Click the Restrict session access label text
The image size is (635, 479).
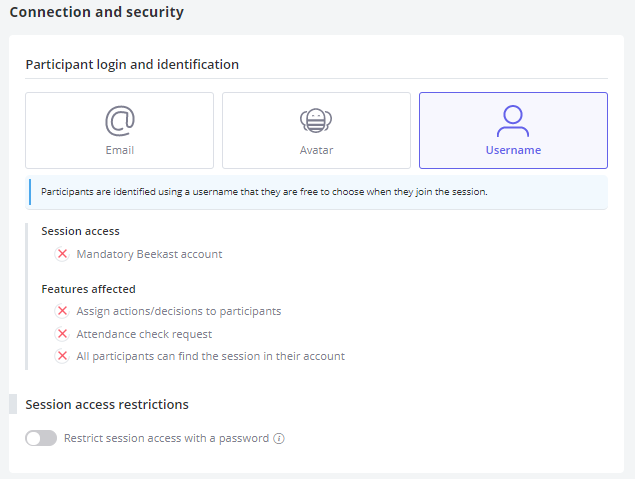point(166,439)
